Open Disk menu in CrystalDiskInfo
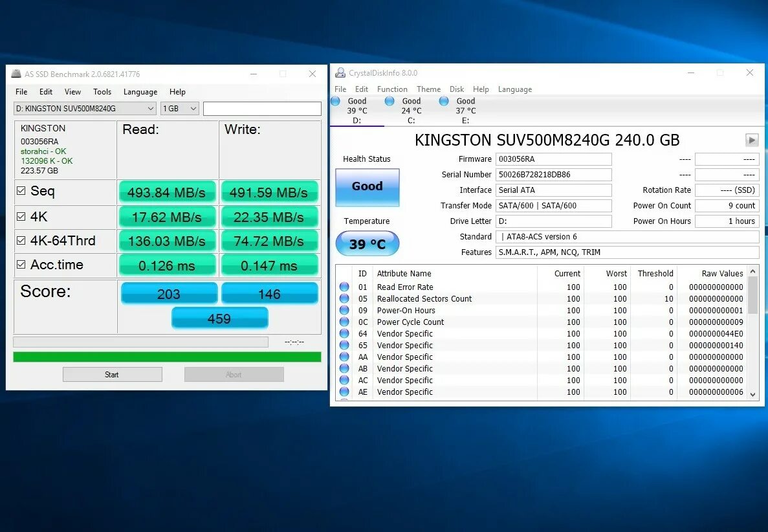This screenshot has height=532, width=768. [x=457, y=89]
